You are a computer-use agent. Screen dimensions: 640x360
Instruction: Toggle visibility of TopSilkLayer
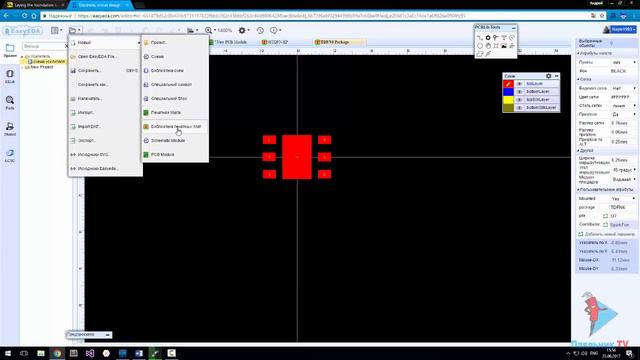(x=519, y=100)
